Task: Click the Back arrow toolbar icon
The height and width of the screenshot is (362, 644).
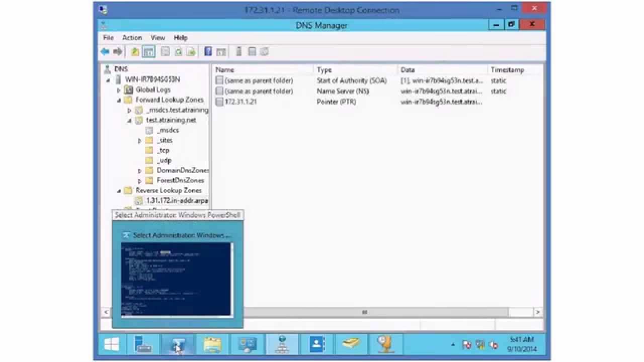Action: pos(105,52)
